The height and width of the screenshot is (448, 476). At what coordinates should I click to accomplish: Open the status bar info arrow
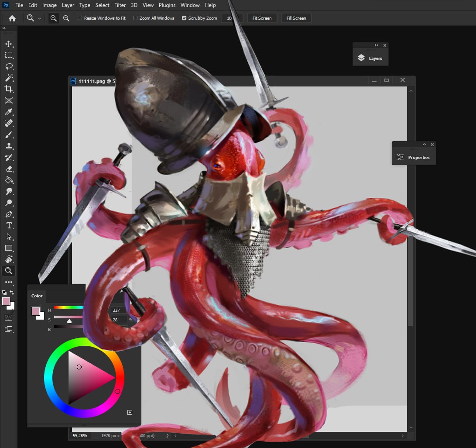click(167, 435)
